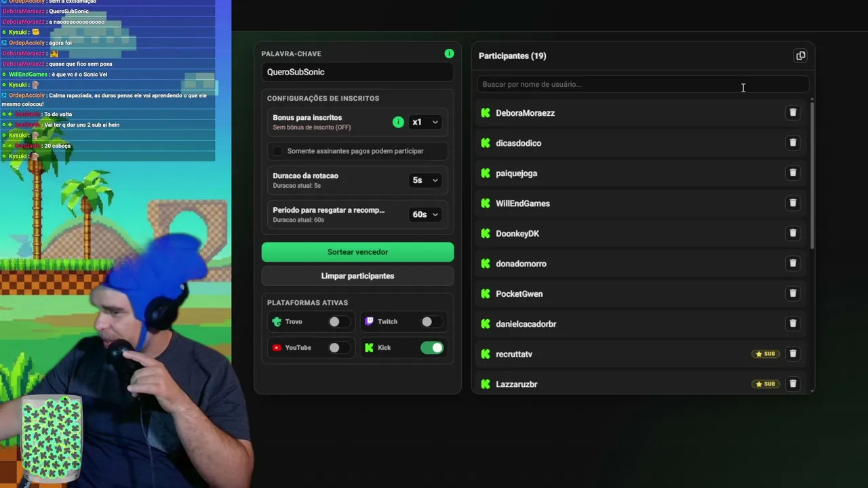The height and width of the screenshot is (488, 868).
Task: Remove dicasdodico with the trash icon
Action: tap(793, 143)
